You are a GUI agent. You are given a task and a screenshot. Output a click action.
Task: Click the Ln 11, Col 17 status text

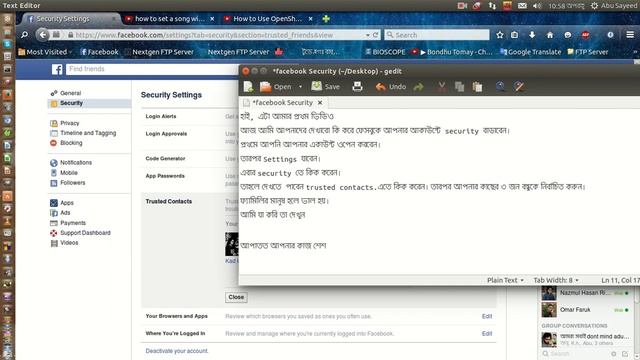[620, 280]
